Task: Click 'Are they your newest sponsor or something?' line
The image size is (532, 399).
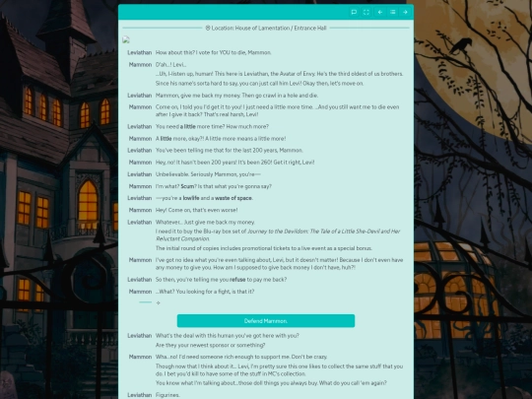Action: [211, 346]
